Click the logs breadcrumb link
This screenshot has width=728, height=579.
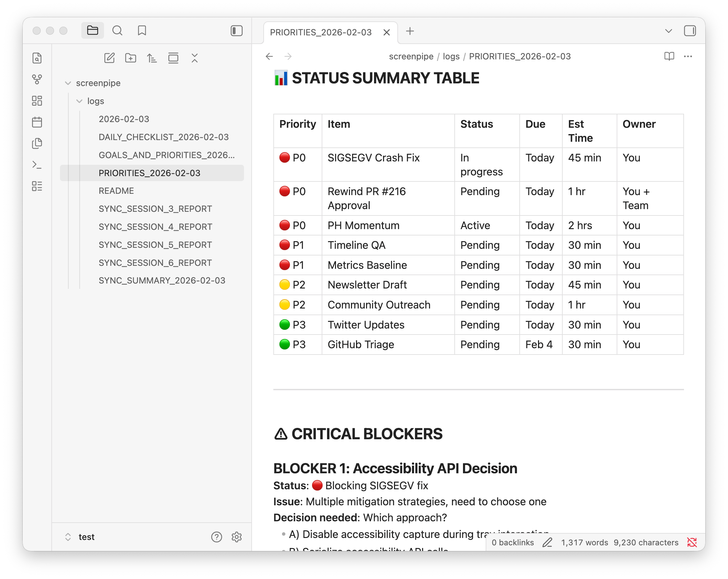coord(451,56)
